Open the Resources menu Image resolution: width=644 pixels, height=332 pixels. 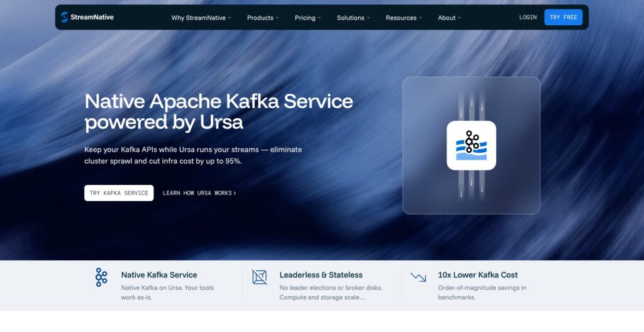click(404, 18)
